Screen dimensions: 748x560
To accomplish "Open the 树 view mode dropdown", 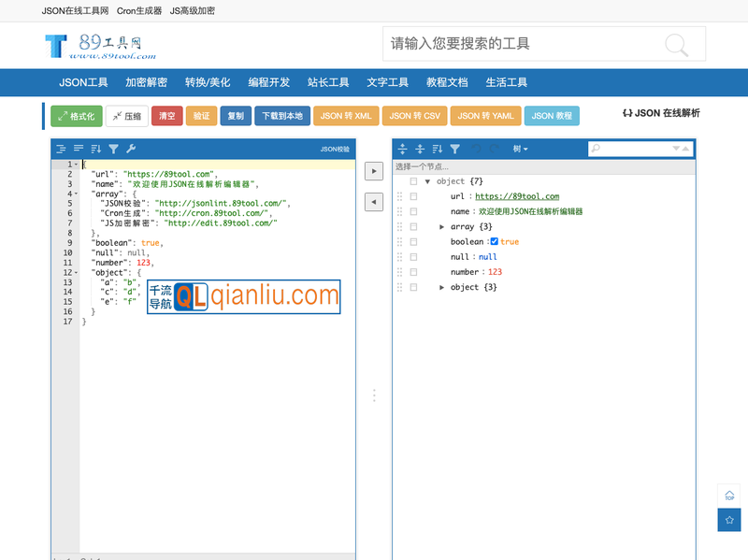I will 520,149.
